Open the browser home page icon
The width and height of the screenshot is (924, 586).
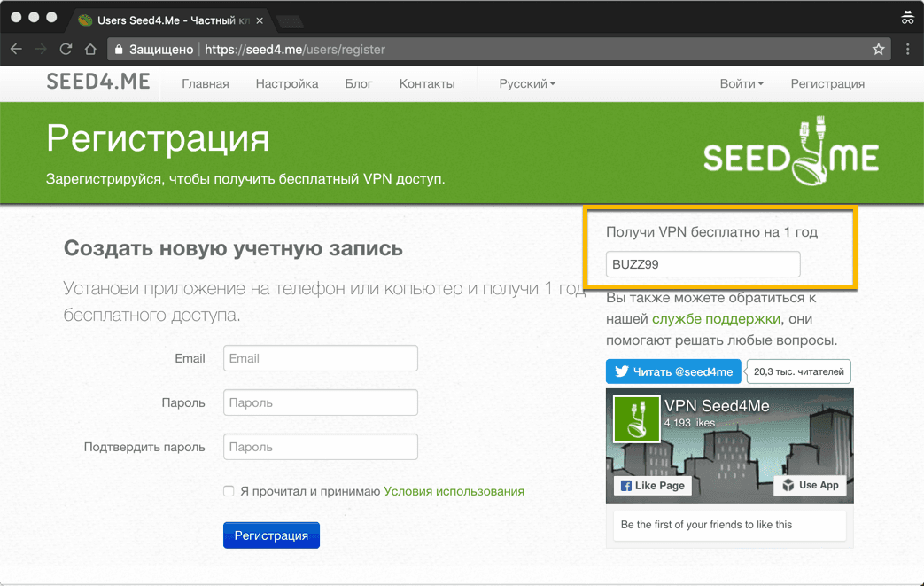[90, 50]
